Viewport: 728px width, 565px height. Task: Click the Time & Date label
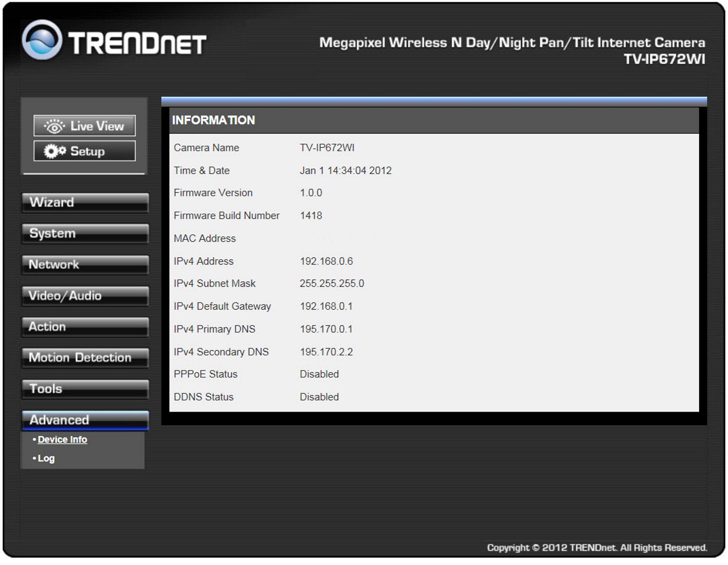[202, 171]
